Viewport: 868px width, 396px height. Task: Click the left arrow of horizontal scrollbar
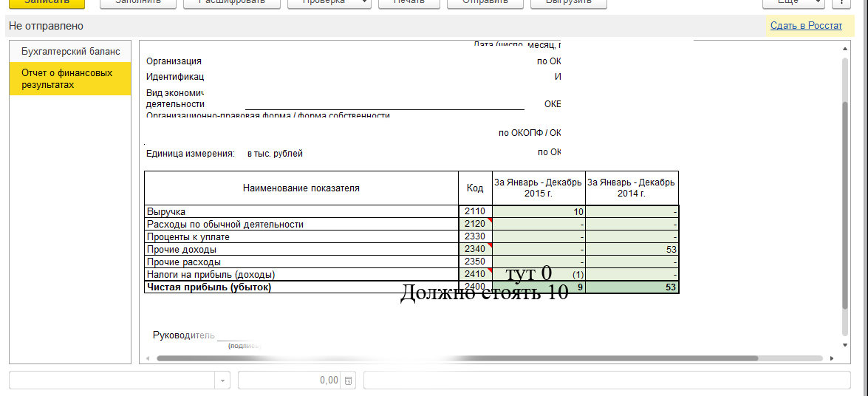click(148, 358)
